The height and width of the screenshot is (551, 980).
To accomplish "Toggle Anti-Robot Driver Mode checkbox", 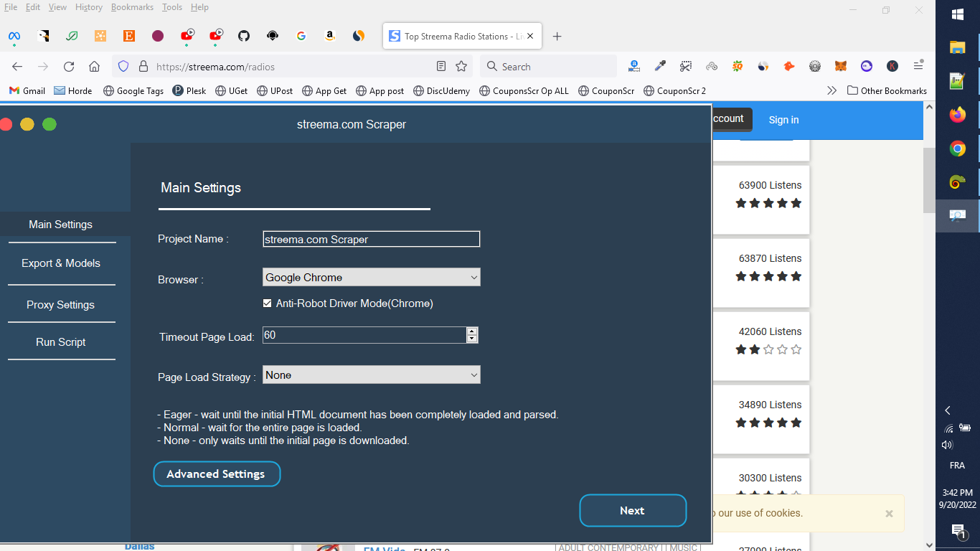I will point(268,303).
